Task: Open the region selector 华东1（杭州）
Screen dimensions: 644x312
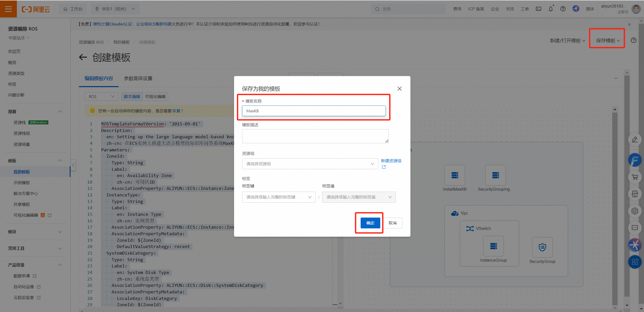Action: 115,9
